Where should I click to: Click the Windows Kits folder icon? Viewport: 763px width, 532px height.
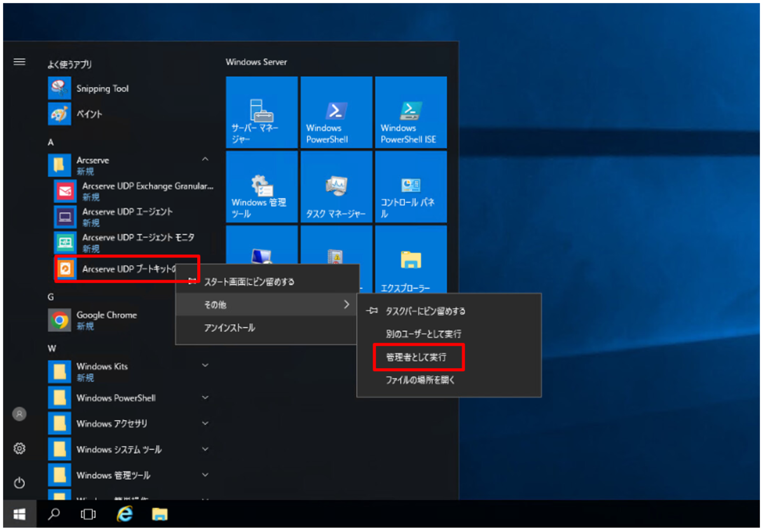pos(59,372)
